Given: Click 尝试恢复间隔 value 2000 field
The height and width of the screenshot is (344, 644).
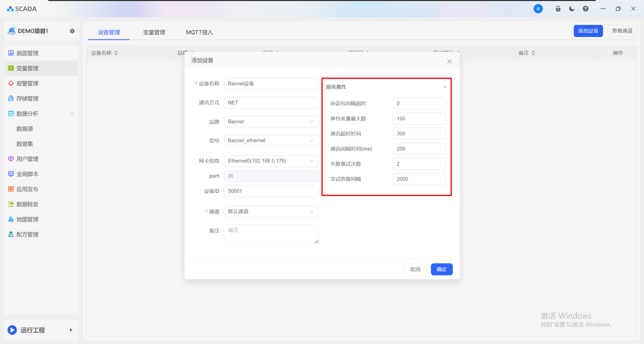Looking at the screenshot, I should click(419, 179).
